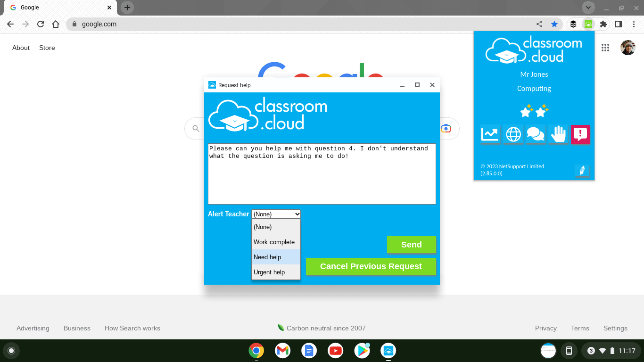Screen dimensions: 644x362
Task: Open classroom.cloud app from the shelf
Action: [388, 351]
